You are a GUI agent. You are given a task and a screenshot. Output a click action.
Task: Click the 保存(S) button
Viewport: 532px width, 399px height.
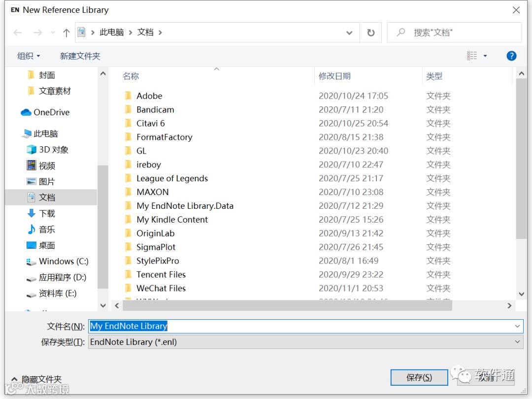coord(419,378)
